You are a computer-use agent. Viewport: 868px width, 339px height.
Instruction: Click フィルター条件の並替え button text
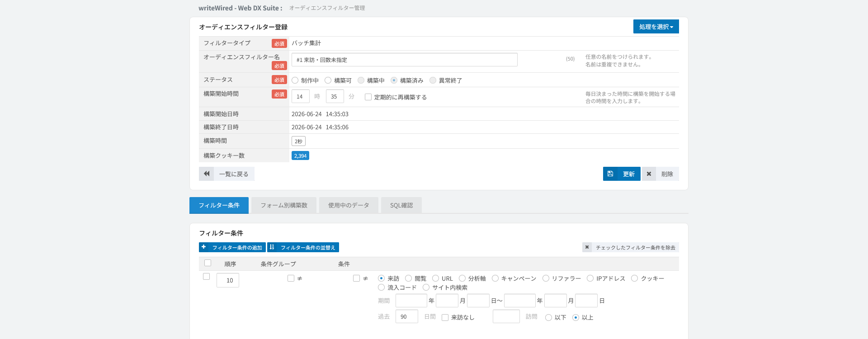(308, 248)
